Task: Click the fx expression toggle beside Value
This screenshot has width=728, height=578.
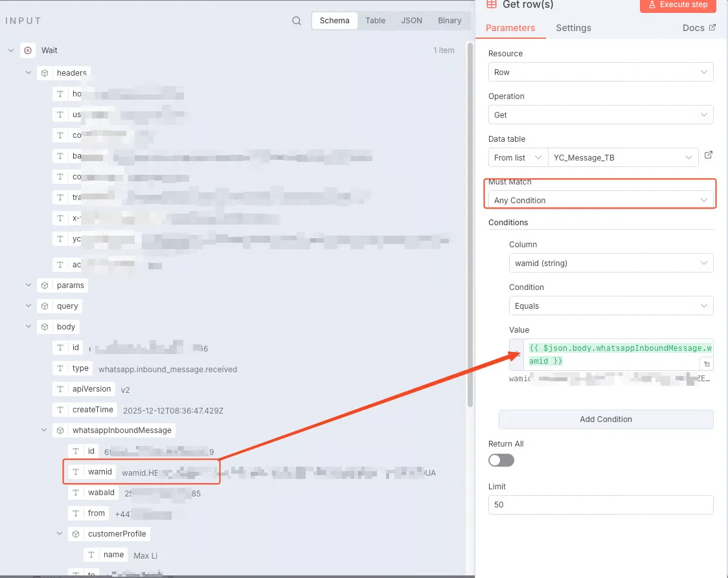Action: coord(517,355)
